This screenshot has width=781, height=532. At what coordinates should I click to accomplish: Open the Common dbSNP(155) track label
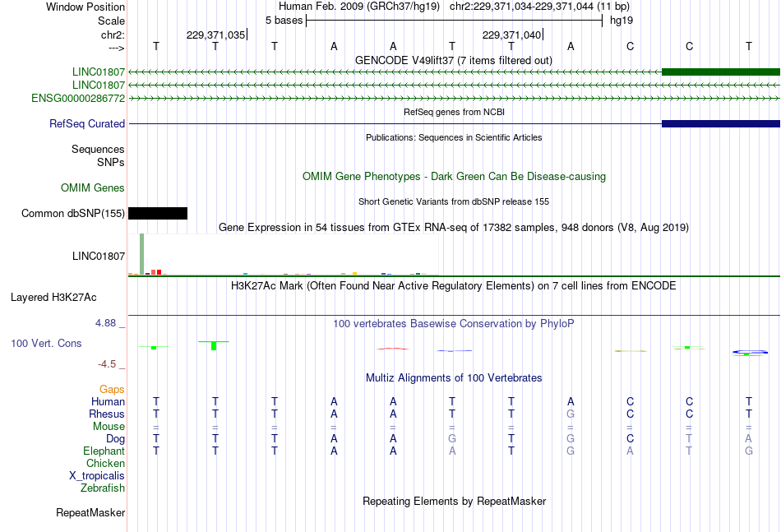73,213
